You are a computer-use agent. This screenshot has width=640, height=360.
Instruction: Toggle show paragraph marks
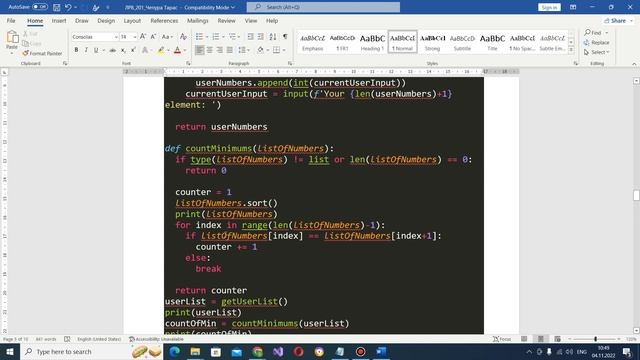tap(285, 37)
